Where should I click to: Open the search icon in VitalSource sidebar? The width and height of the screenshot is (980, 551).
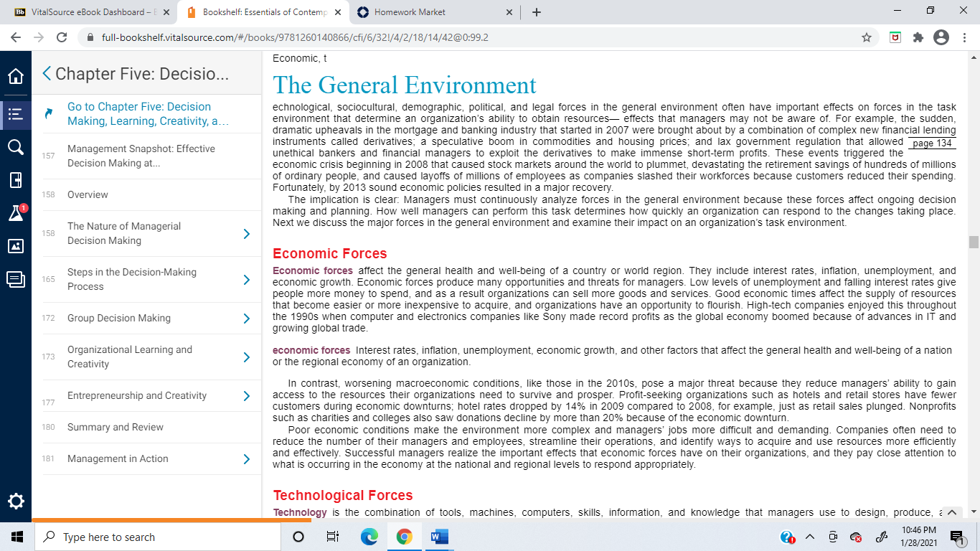16,147
